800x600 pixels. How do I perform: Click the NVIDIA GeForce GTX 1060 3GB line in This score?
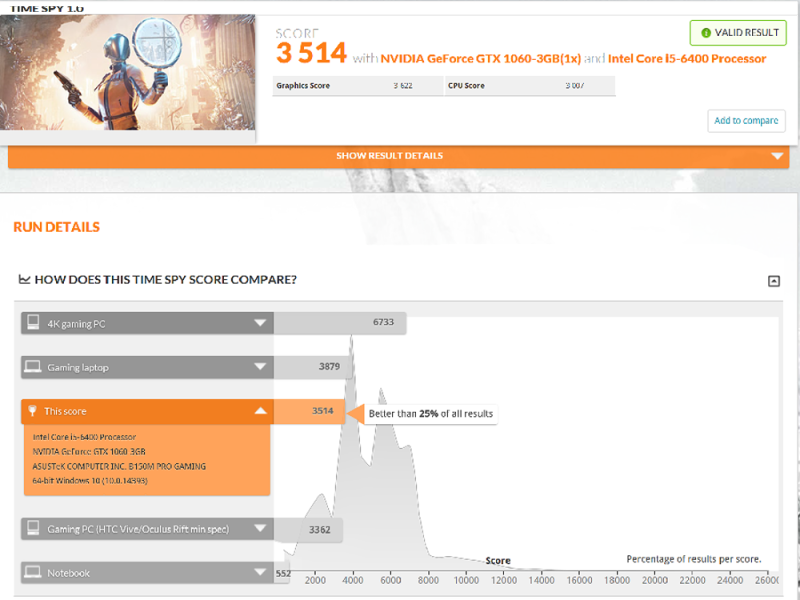(89, 452)
